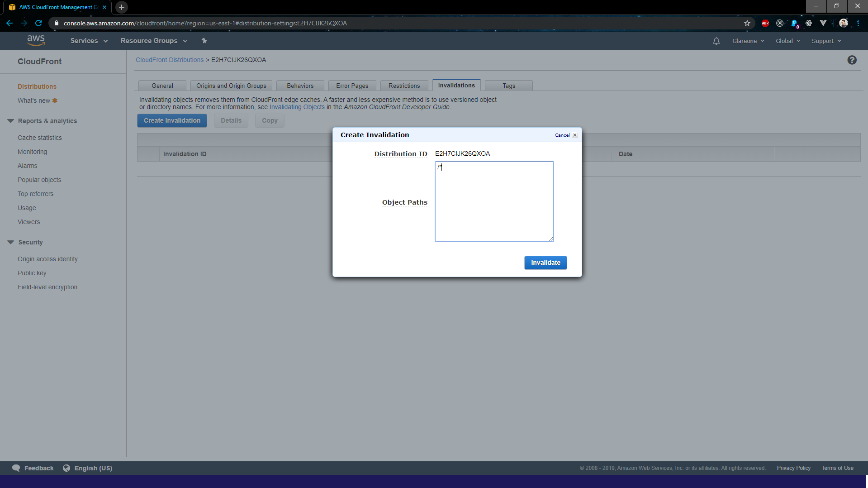Click the Feedback speech bubble icon
The width and height of the screenshot is (868, 488).
(16, 468)
